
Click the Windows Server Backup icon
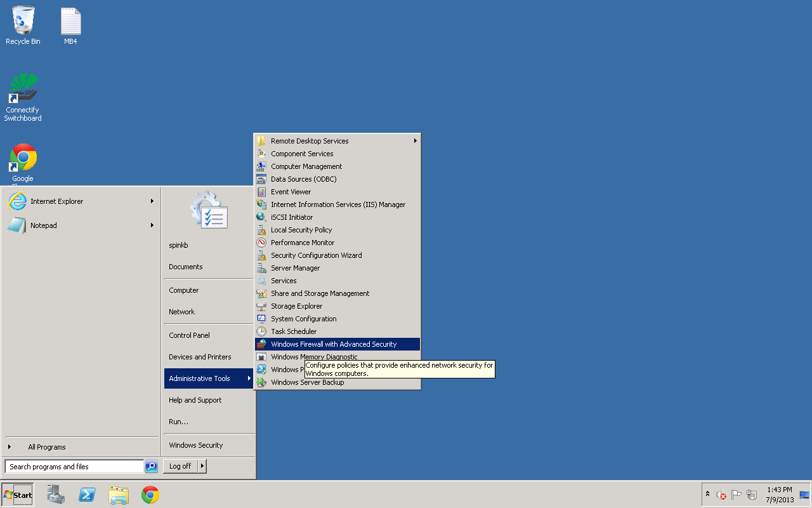coord(261,382)
